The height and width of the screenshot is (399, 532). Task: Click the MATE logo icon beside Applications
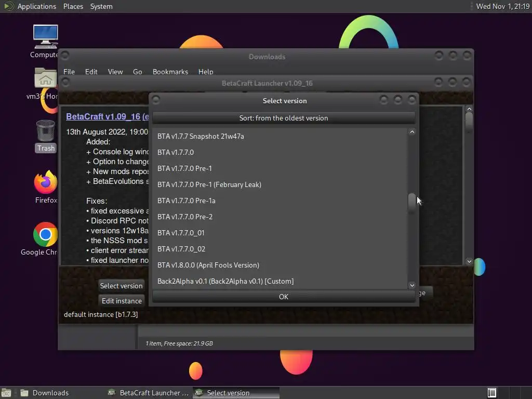click(x=8, y=6)
